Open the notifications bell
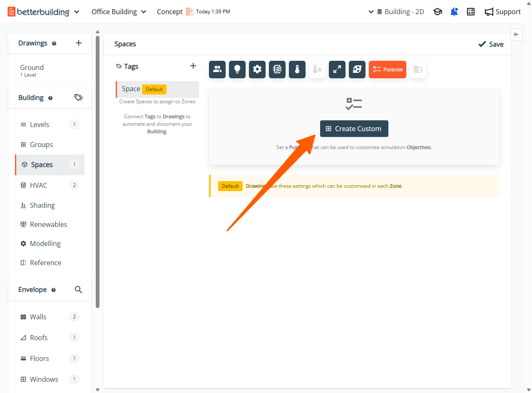The width and height of the screenshot is (532, 393). pyautogui.click(x=454, y=12)
